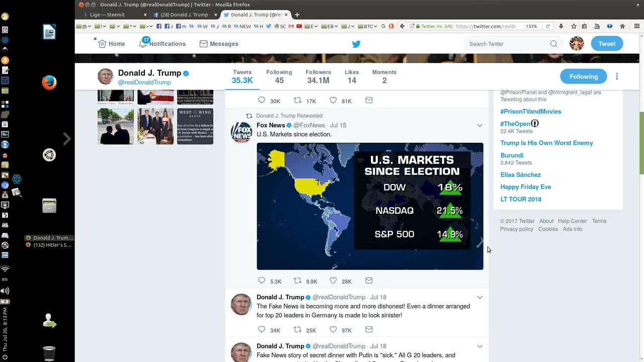Open more user actions (three dots) menu

click(x=617, y=76)
